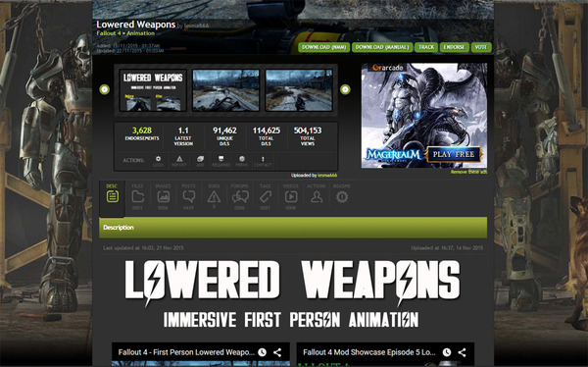
Task: Click the Lowered Weapons description banner image
Action: (292, 293)
